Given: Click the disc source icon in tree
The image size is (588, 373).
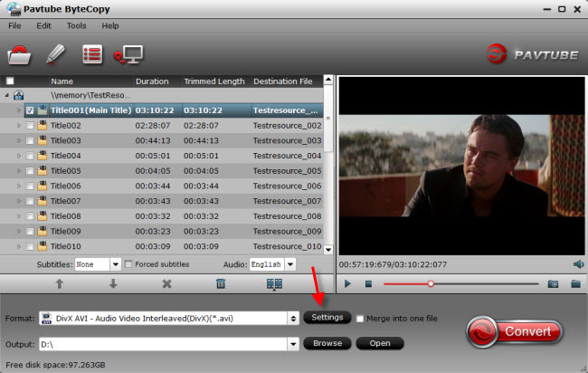Looking at the screenshot, I should (18, 95).
